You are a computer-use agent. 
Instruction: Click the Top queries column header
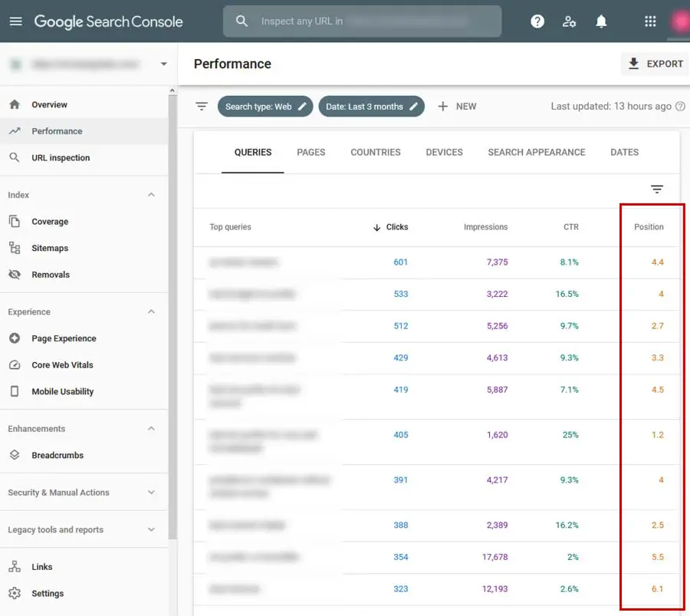(230, 227)
